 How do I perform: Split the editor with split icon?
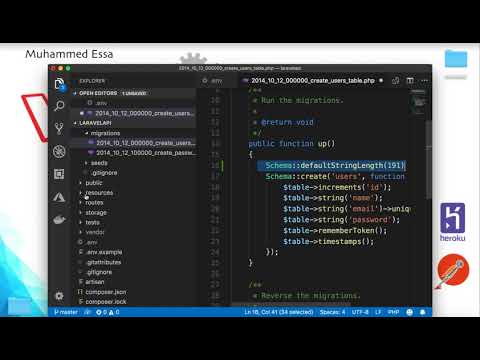click(x=410, y=80)
